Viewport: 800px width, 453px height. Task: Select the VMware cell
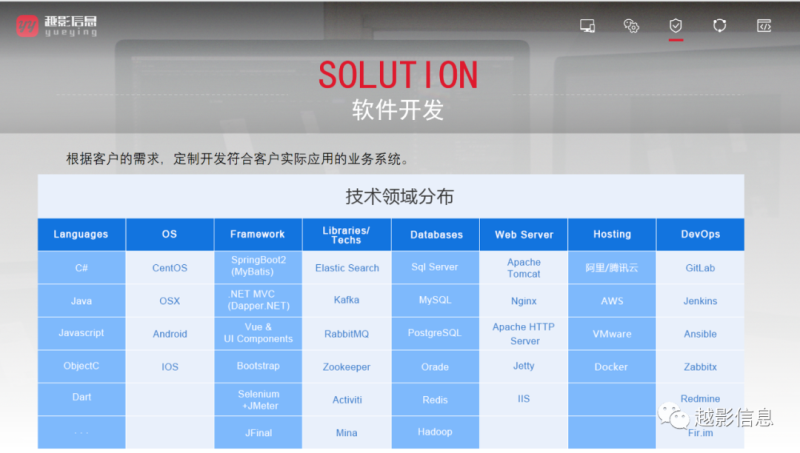point(612,334)
